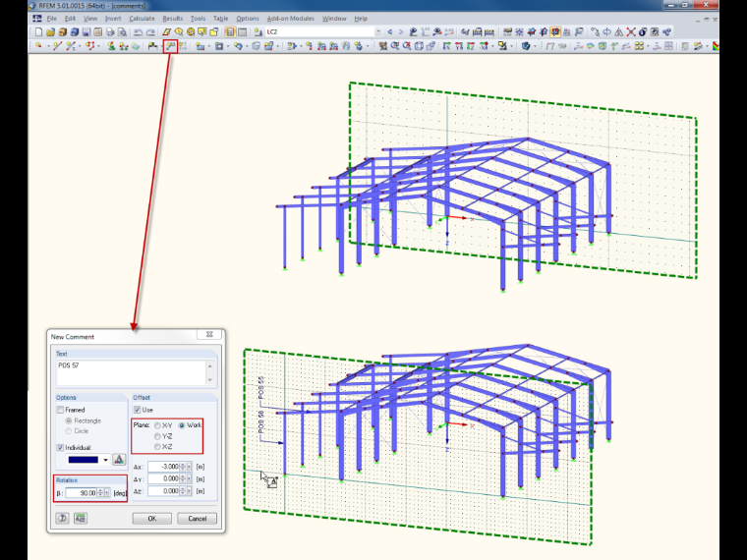This screenshot has height=560, width=747.
Task: Open the LC2 load case dropdown
Action: click(x=378, y=32)
